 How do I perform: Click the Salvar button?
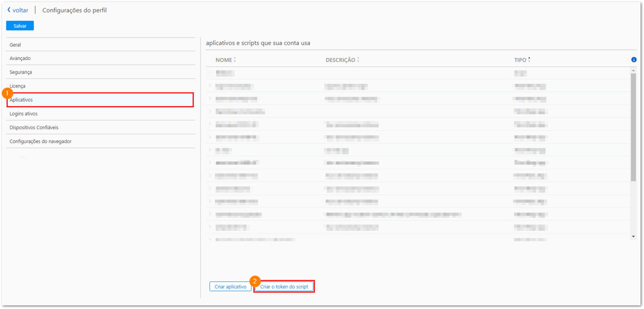click(20, 26)
